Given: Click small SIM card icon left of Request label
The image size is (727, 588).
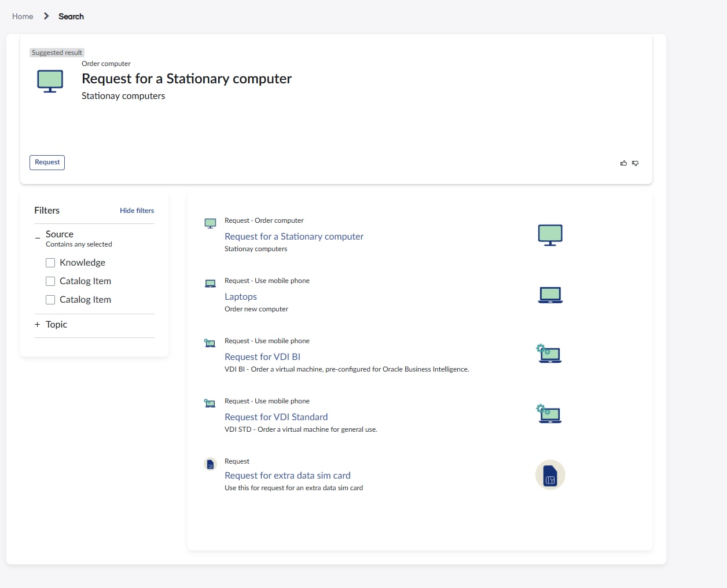Looking at the screenshot, I should coord(210,464).
